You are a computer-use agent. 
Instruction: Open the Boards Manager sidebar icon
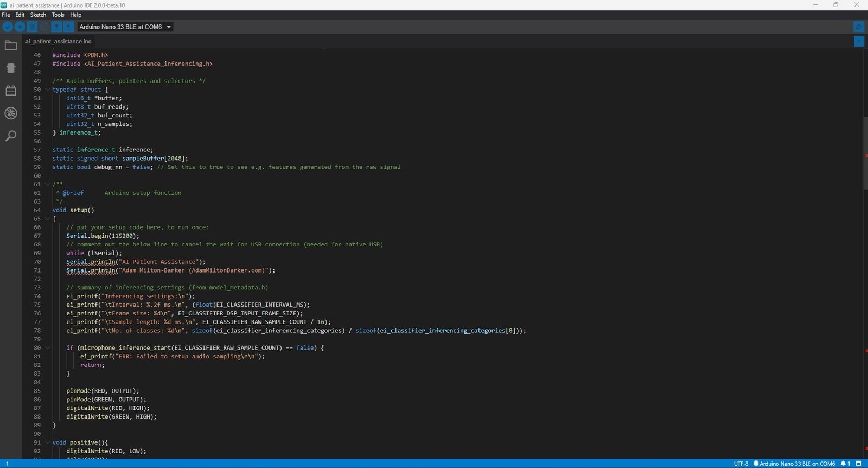pos(11,68)
